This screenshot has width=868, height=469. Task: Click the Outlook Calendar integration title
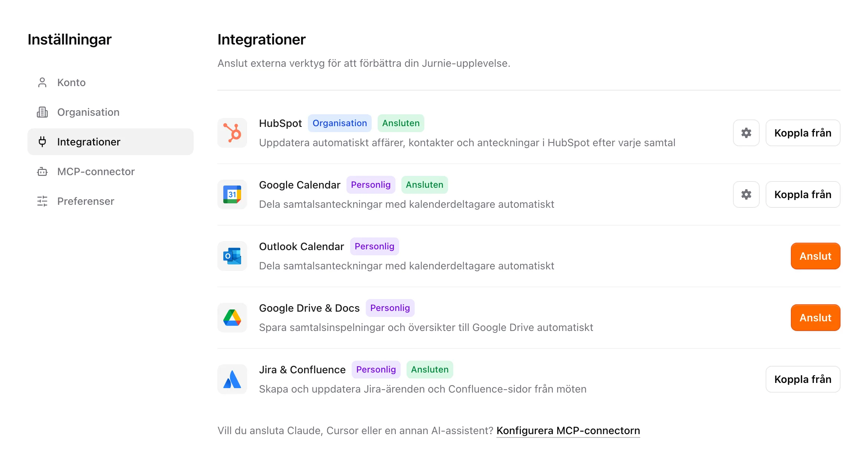pyautogui.click(x=302, y=246)
